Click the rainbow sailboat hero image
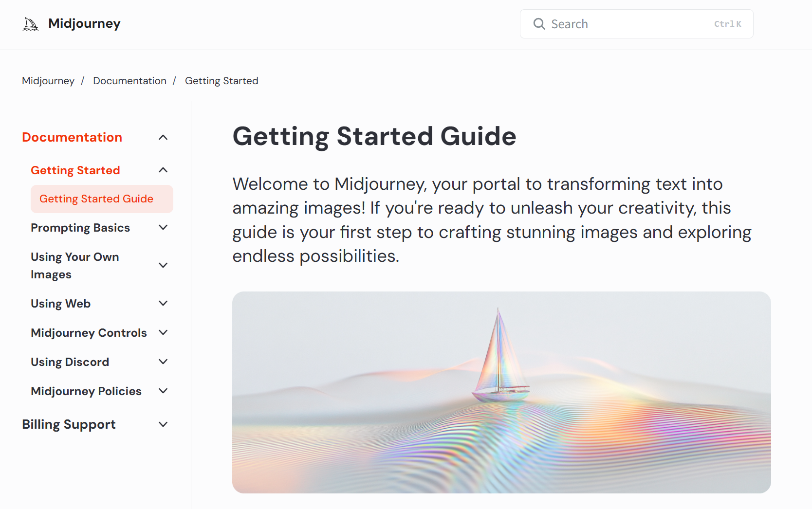The height and width of the screenshot is (509, 812). (501, 392)
